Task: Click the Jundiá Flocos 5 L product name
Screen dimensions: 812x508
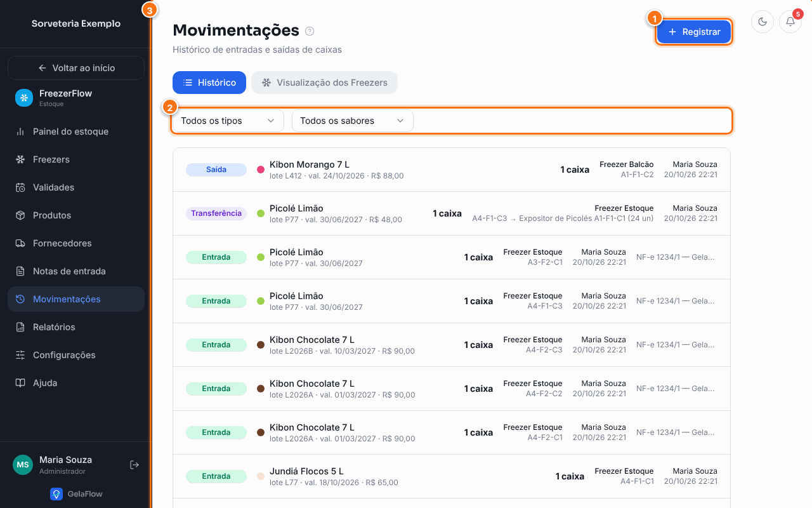Action: pyautogui.click(x=306, y=471)
